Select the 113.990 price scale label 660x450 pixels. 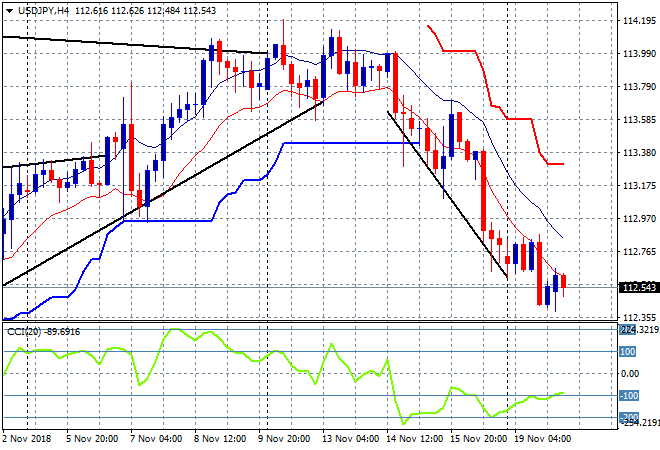click(639, 53)
